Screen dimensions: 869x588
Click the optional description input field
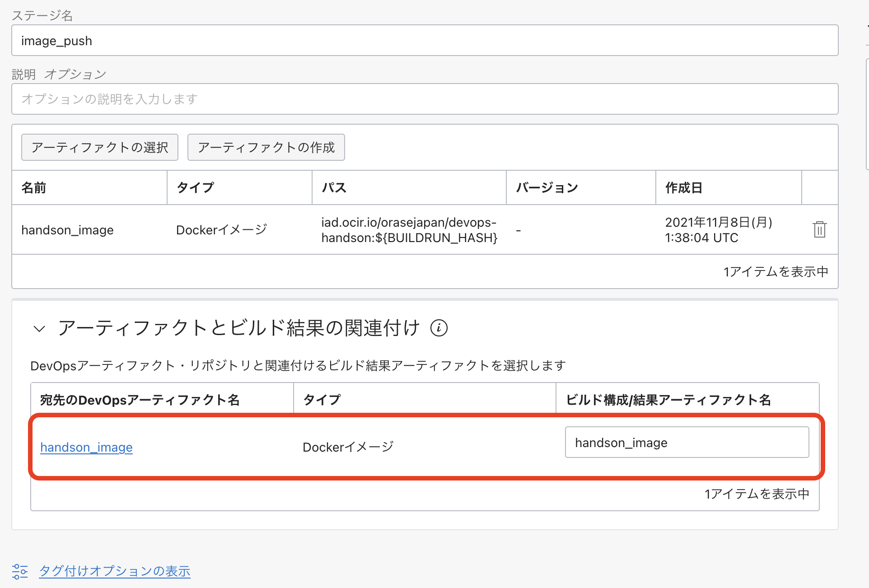tap(425, 99)
